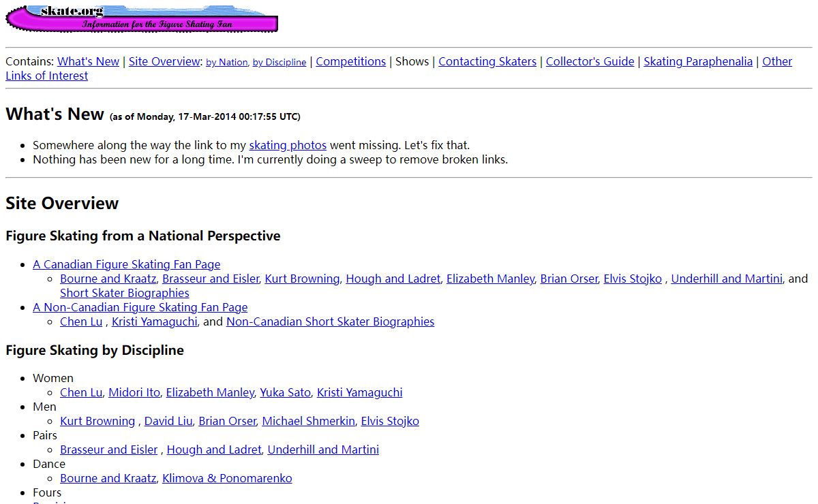Viewport: 818px width, 504px height.
Task: Select Brian Orser in the Men list
Action: pos(228,421)
